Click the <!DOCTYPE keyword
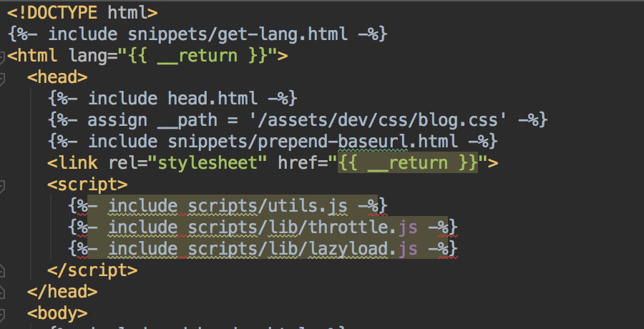Screen dimensions: 644x329 [x=52, y=13]
